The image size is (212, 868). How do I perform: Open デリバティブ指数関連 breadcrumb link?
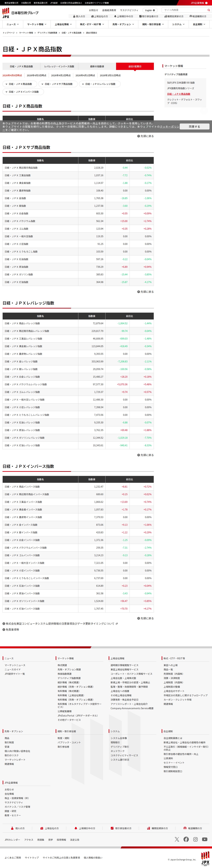pos(47,33)
